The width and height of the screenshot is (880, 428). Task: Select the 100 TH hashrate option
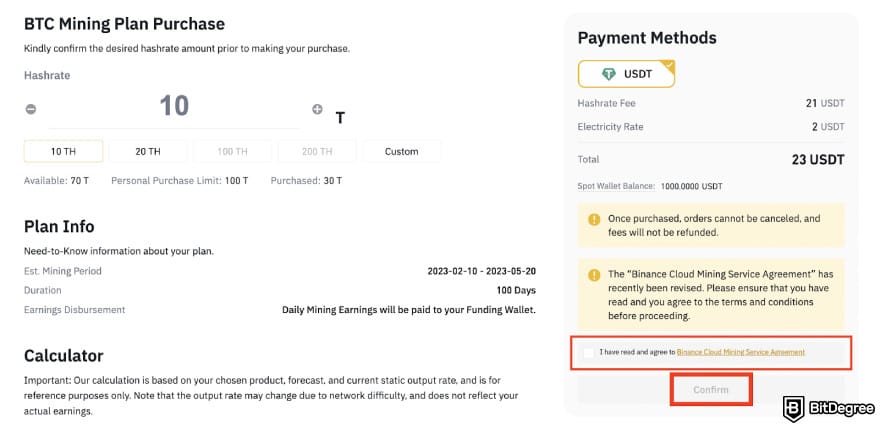pos(232,151)
